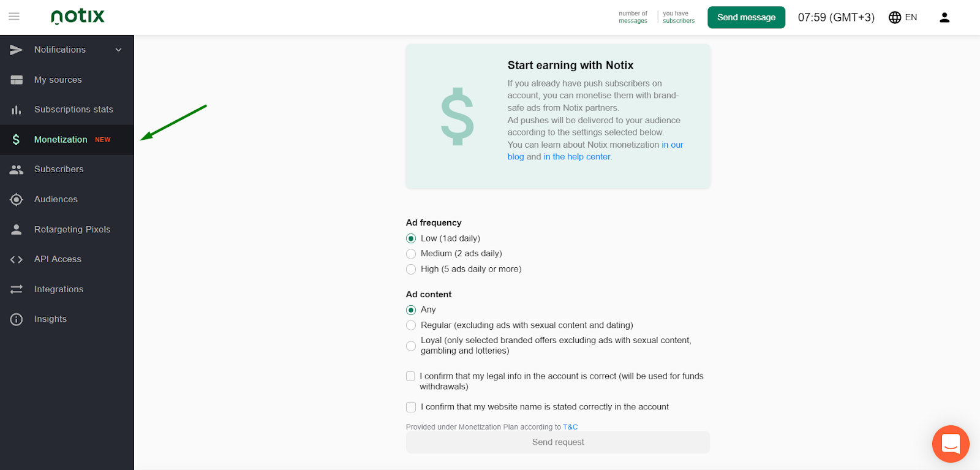Open the Audiences section
The height and width of the screenshot is (470, 980).
coord(67,200)
